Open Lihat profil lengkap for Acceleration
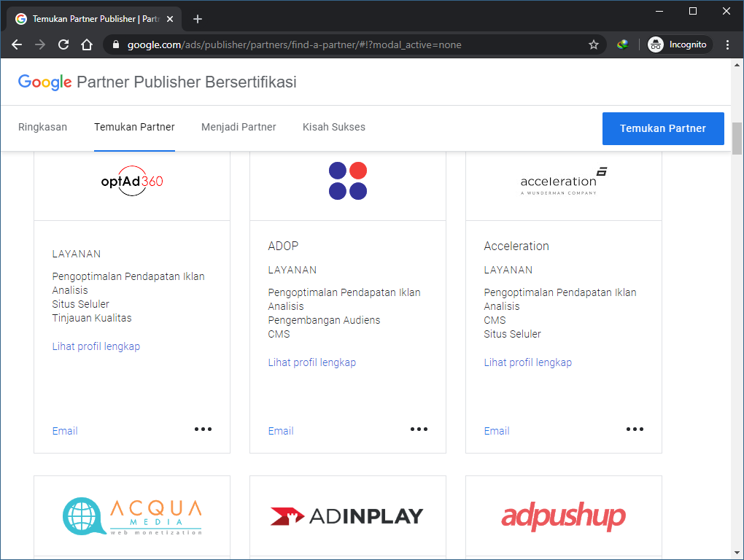Viewport: 744px width, 560px height. 527,362
